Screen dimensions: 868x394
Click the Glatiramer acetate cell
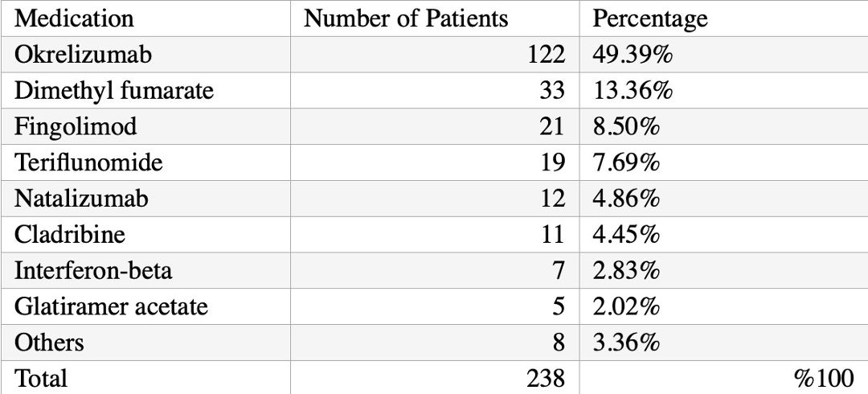point(145,306)
